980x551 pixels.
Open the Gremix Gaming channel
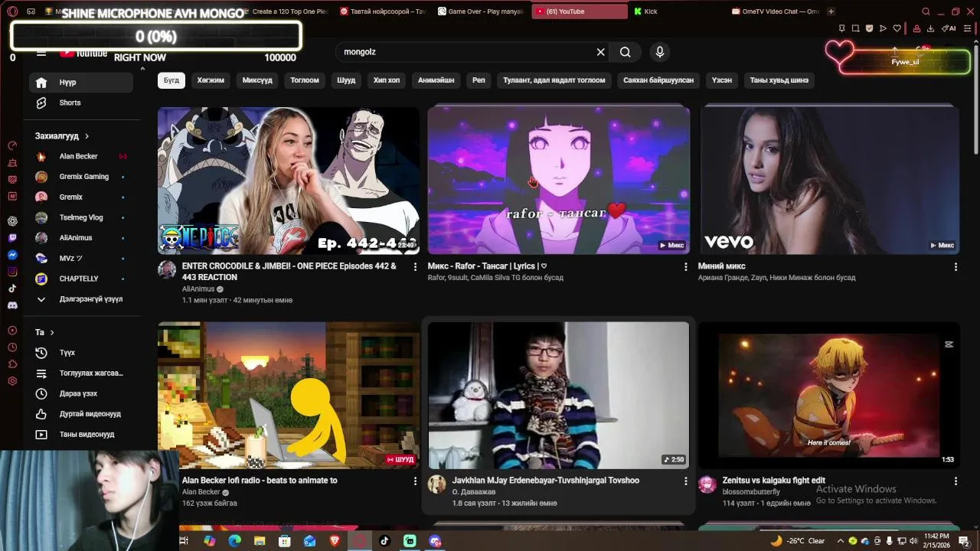(81, 177)
